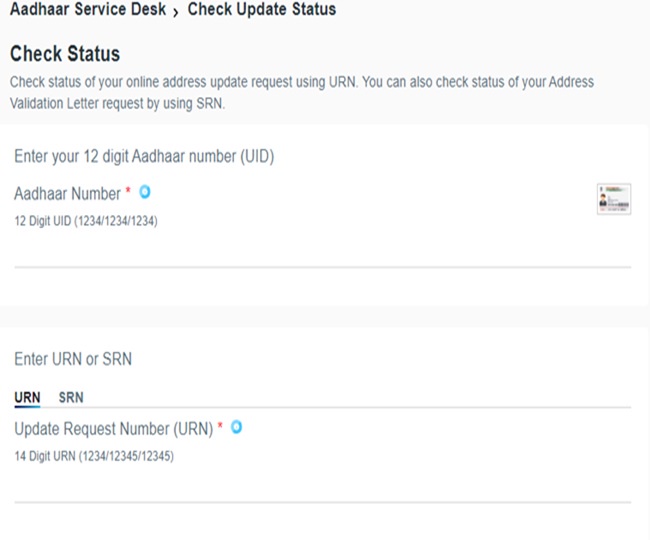Switch to the URN tab
Viewport: 650px width, 540px height.
tap(27, 397)
